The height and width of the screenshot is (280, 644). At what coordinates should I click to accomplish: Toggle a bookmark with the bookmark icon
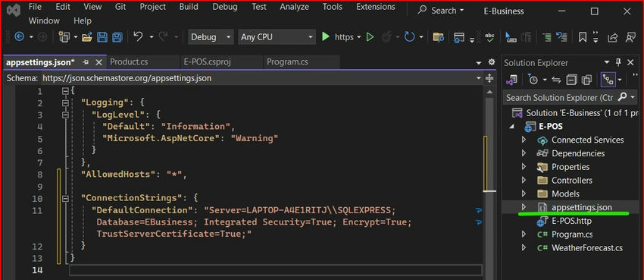[583, 37]
